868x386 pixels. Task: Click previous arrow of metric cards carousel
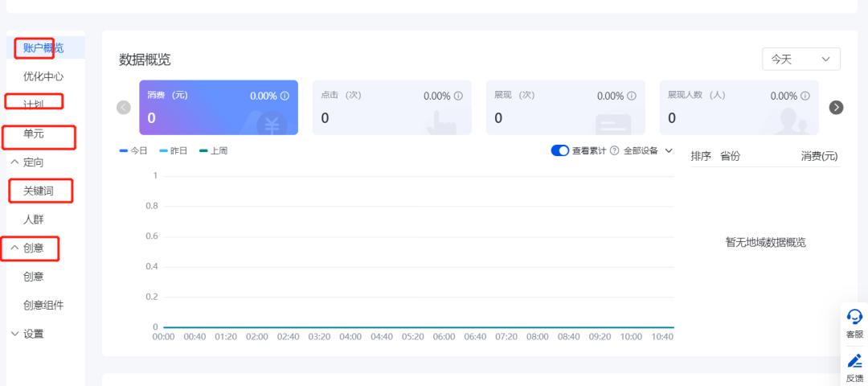point(124,108)
